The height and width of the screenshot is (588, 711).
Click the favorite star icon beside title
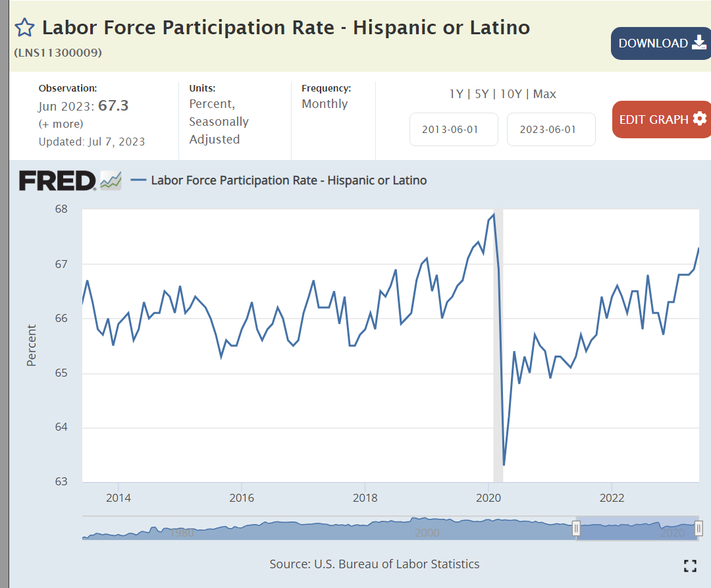point(24,28)
